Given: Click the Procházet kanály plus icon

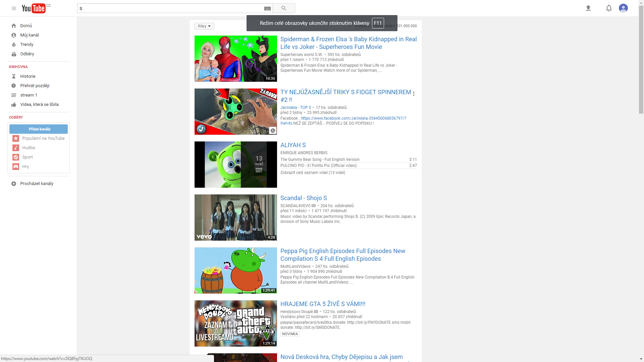Looking at the screenshot, I should point(14,184).
